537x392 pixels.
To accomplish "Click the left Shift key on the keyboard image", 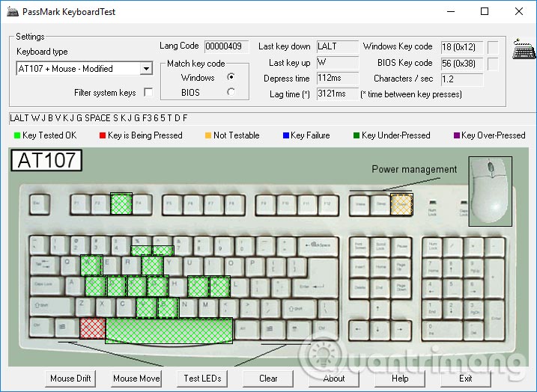I will [52, 307].
